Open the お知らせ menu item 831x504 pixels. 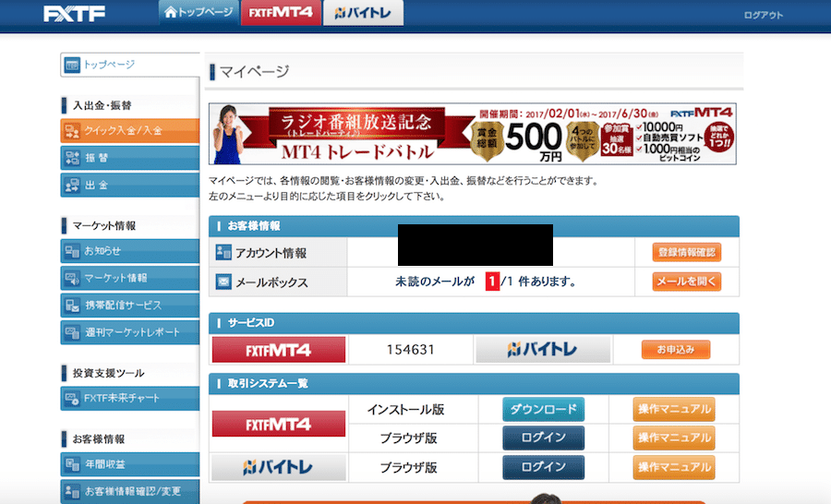pyautogui.click(x=130, y=251)
